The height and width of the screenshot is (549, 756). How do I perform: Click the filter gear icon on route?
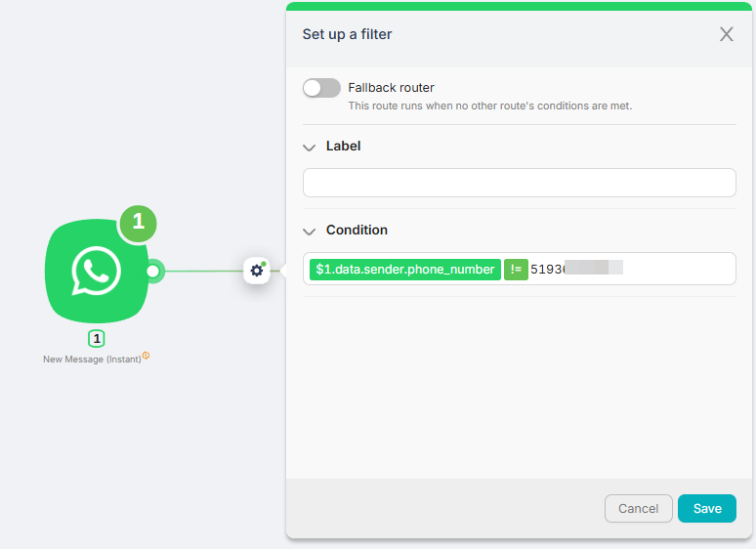[257, 271]
